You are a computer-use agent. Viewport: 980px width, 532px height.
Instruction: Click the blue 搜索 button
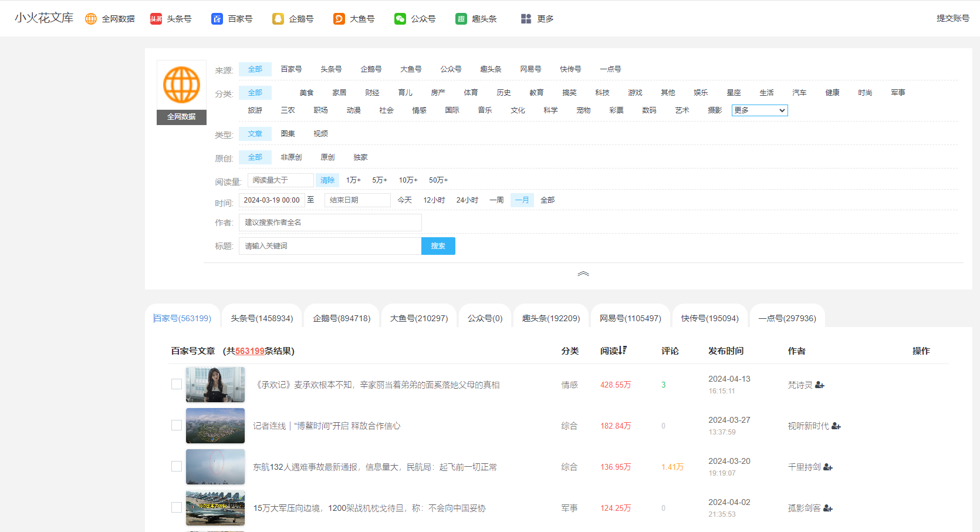tap(438, 246)
